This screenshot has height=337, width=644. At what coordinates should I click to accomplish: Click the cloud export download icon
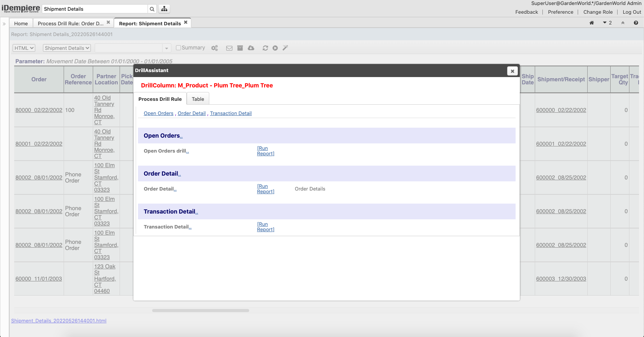tap(251, 48)
